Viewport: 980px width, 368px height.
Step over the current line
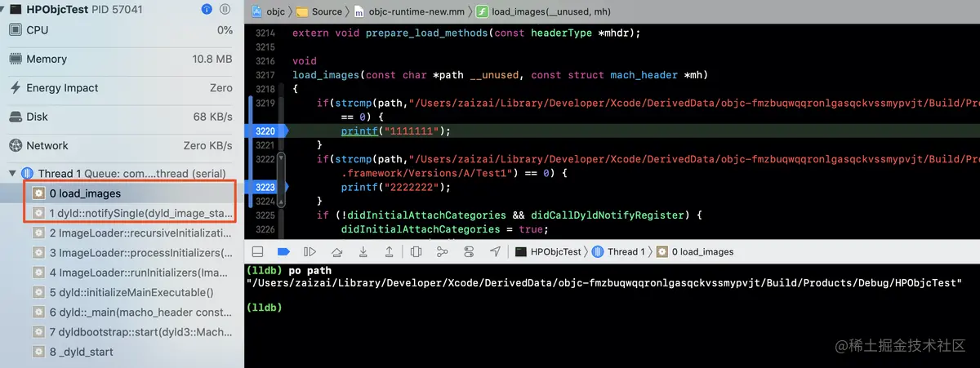(336, 251)
